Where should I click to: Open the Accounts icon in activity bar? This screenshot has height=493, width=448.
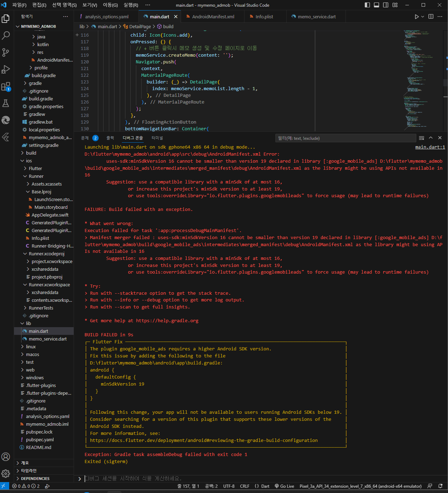click(x=6, y=457)
